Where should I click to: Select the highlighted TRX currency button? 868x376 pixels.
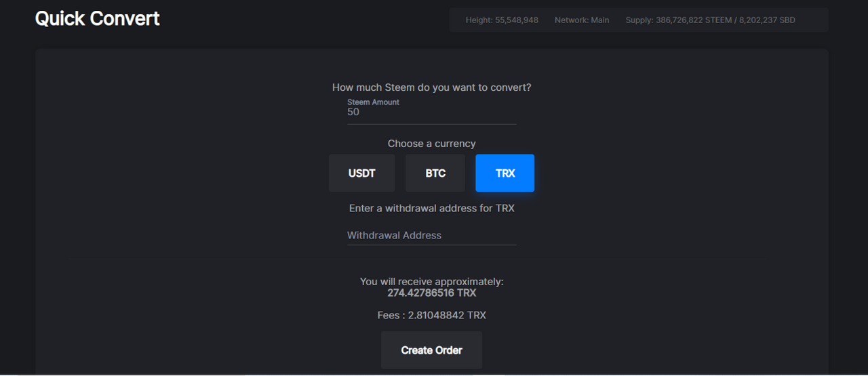pyautogui.click(x=505, y=173)
